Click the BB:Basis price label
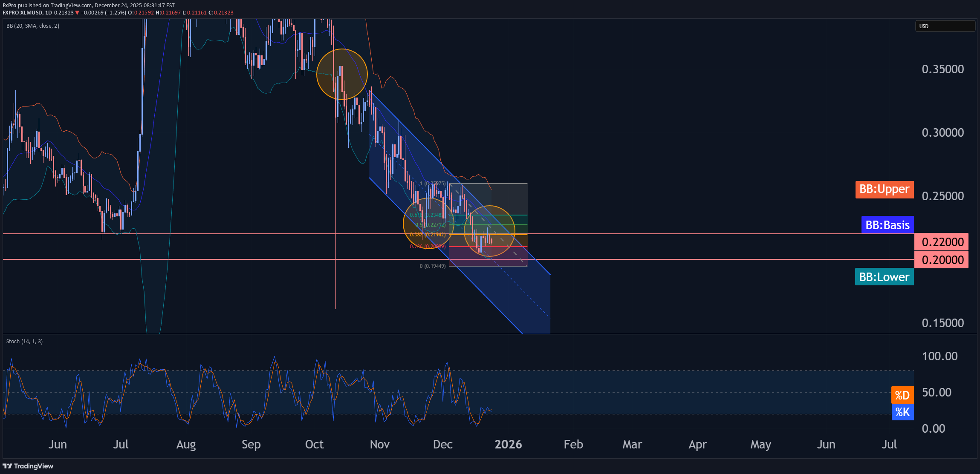This screenshot has width=980, height=474. [887, 225]
